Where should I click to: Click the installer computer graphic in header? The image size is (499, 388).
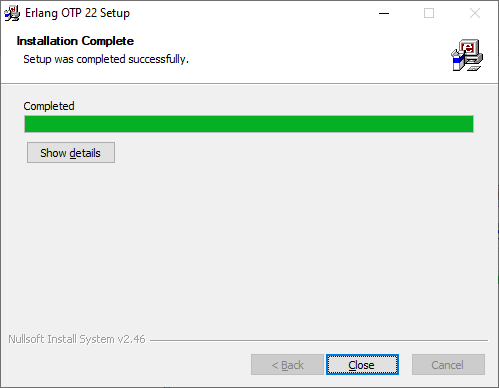coord(467,55)
